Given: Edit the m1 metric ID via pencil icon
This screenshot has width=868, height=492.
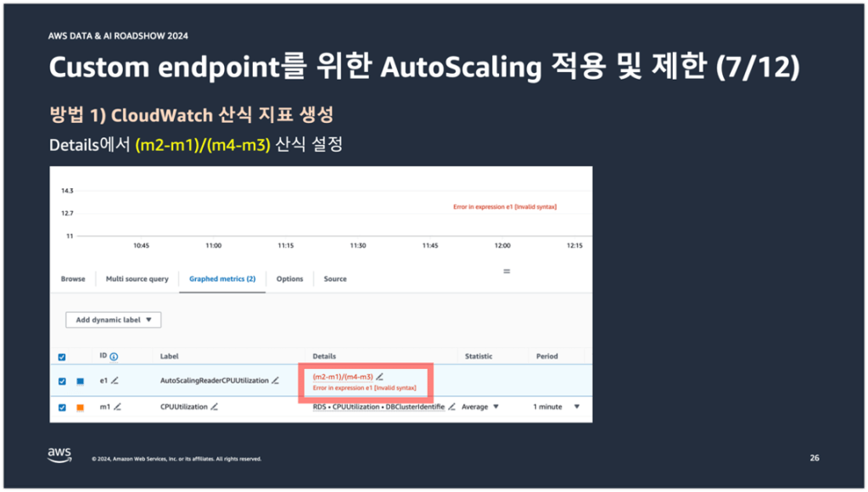Looking at the screenshot, I should coord(117,407).
